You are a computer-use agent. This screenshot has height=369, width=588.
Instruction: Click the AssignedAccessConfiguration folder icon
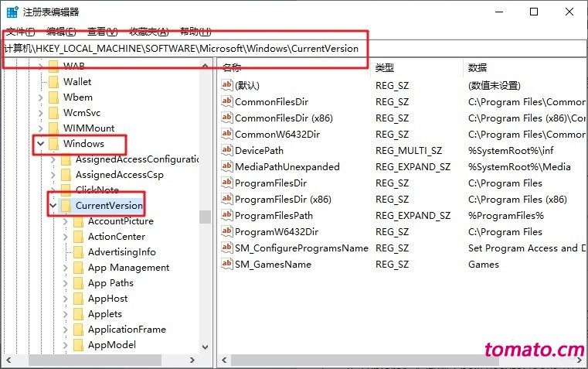(x=66, y=159)
